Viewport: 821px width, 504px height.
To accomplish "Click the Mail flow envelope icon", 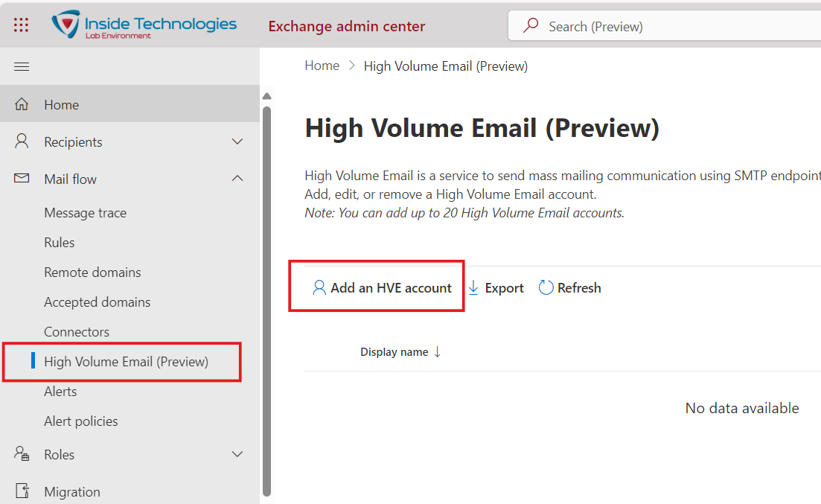I will pyautogui.click(x=22, y=178).
